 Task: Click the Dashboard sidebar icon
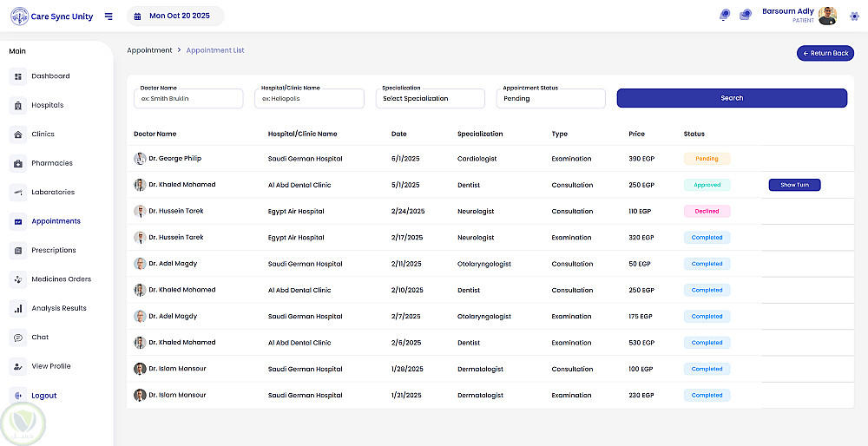click(18, 76)
